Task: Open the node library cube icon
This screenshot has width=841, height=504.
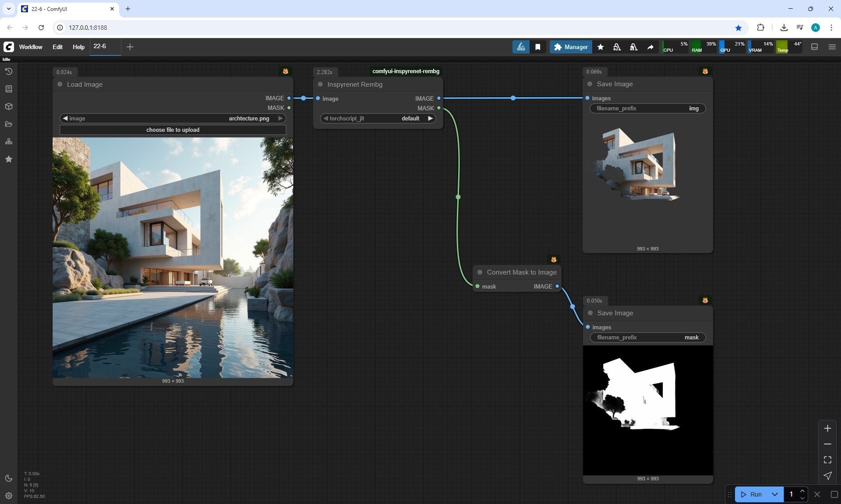Action: point(9,106)
